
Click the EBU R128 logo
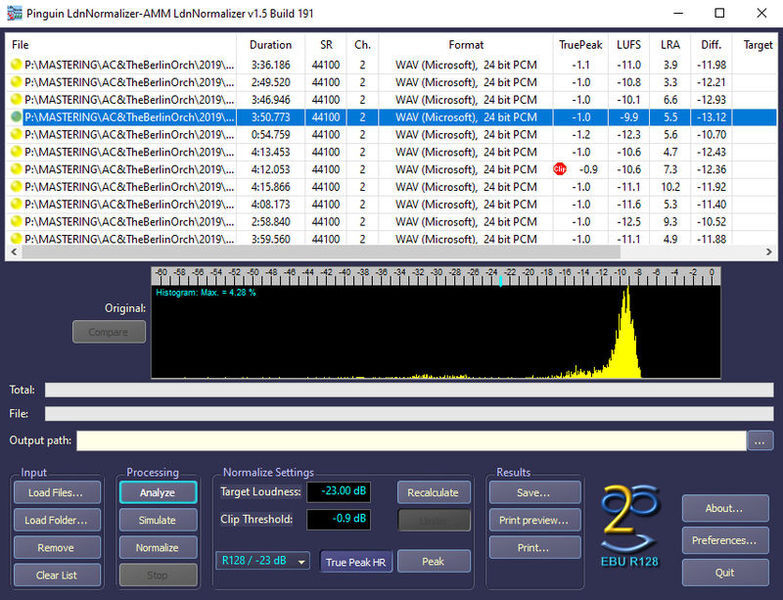tap(629, 526)
